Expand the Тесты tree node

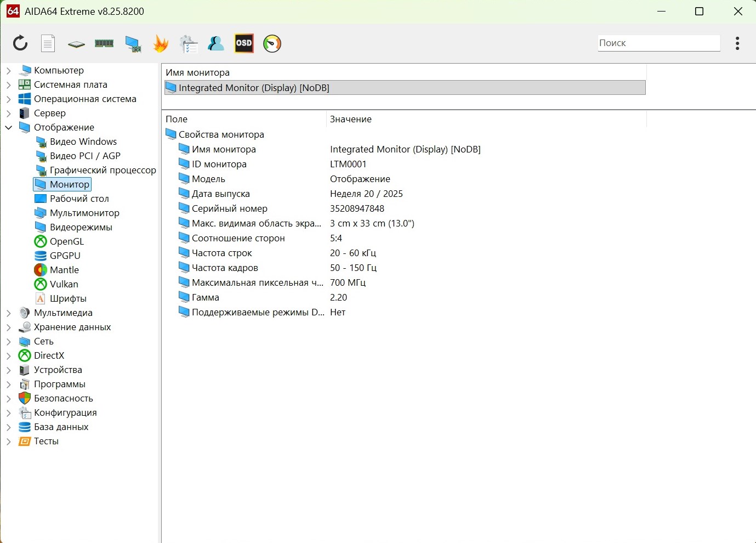tap(8, 442)
